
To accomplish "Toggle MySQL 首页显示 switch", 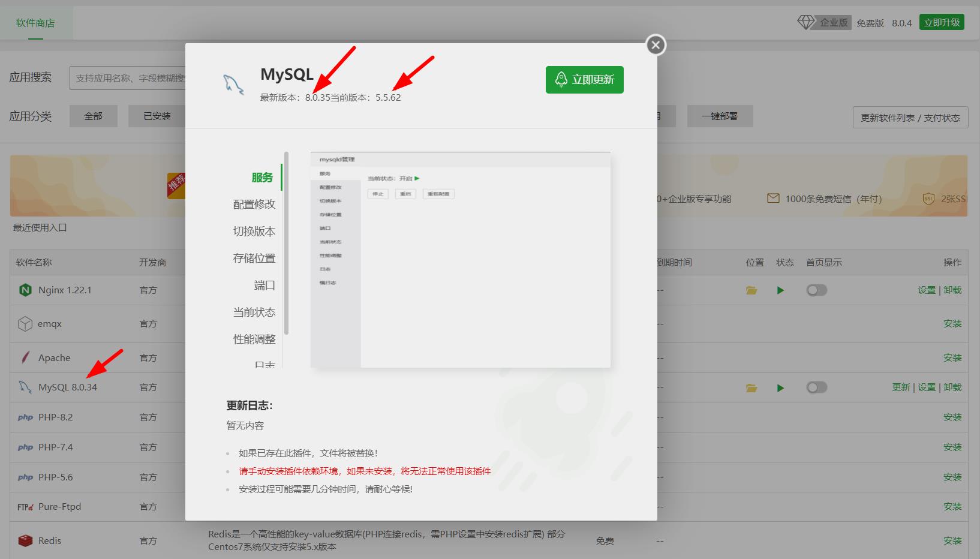I will pos(817,387).
